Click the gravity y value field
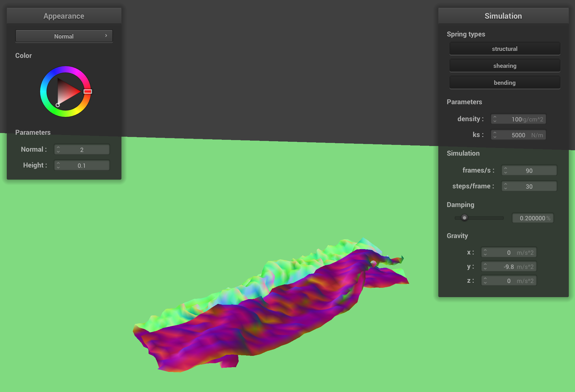The width and height of the screenshot is (575, 392). click(x=509, y=266)
